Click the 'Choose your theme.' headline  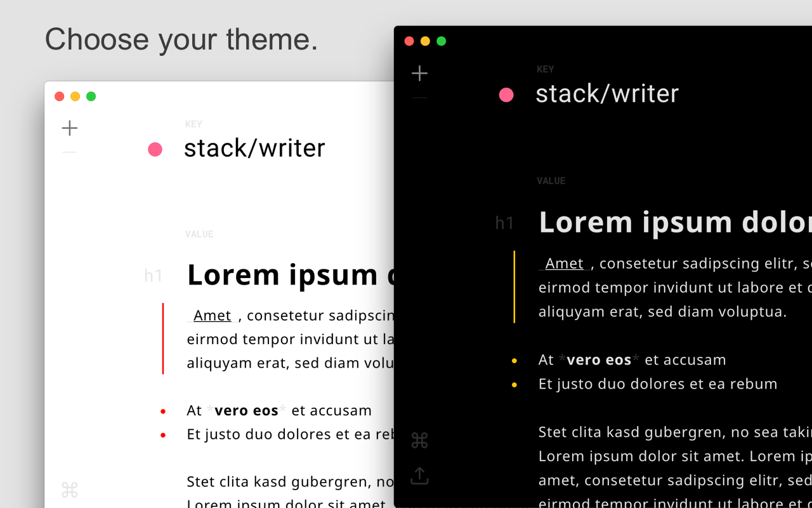[181, 39]
